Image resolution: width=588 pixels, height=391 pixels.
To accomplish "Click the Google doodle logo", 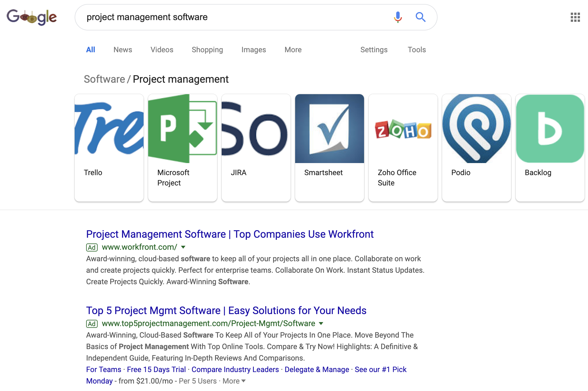I will coord(32,17).
